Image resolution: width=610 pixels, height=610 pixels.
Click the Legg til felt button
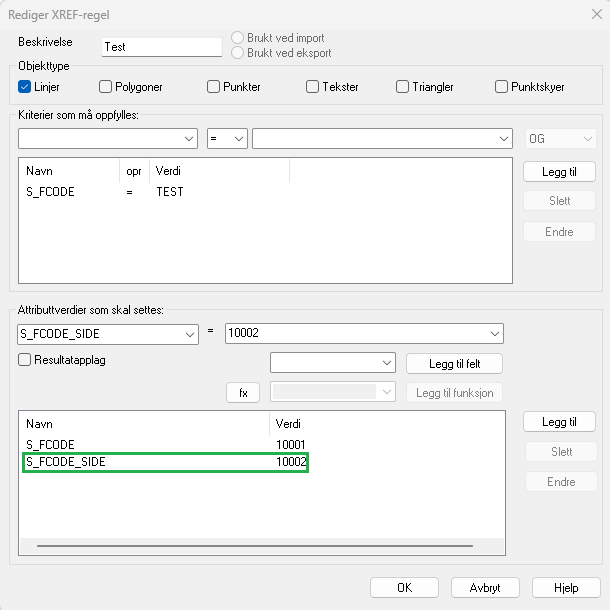[x=454, y=363]
